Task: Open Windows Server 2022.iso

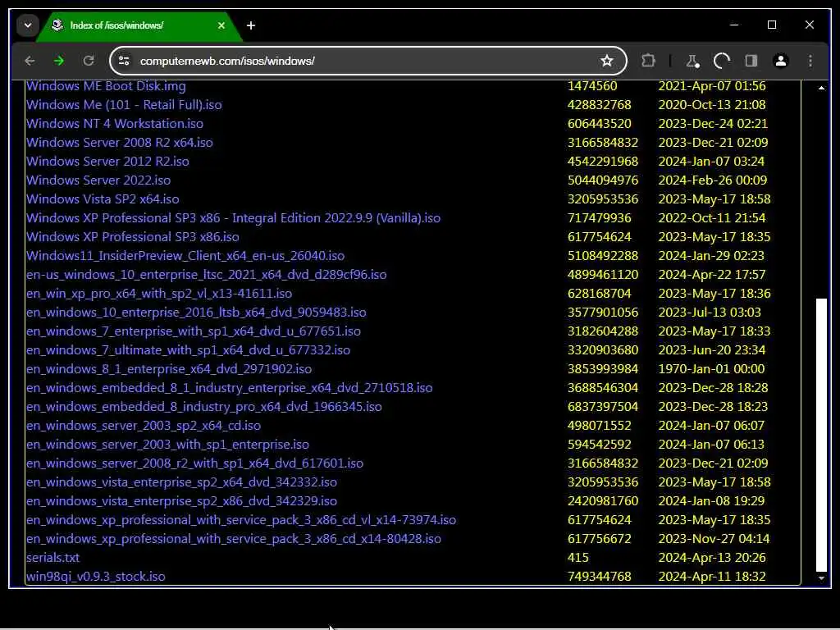Action: tap(98, 180)
